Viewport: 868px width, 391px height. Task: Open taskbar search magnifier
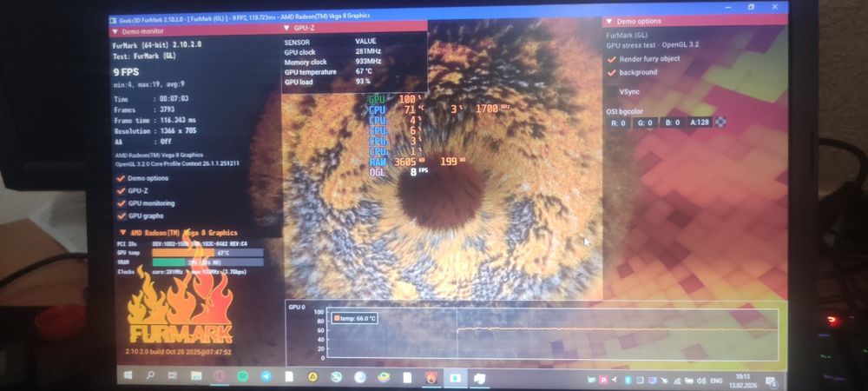(x=150, y=375)
